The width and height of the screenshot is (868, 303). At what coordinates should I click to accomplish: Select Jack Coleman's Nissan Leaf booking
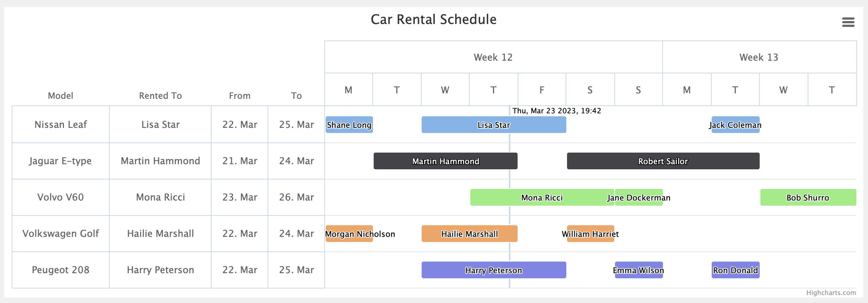[x=735, y=125]
